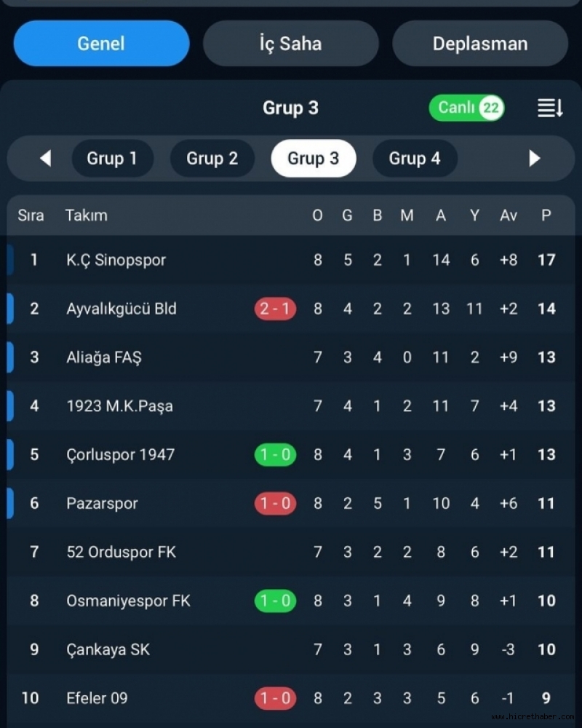The width and height of the screenshot is (582, 728).
Task: Tap Pazarspor 1-0 red score badge
Action: point(275,503)
